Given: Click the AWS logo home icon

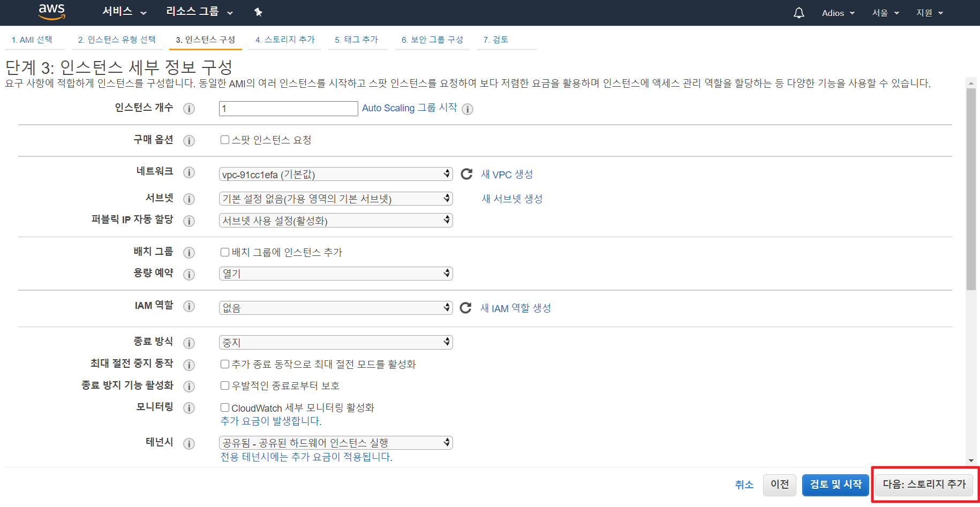Looking at the screenshot, I should tap(51, 12).
